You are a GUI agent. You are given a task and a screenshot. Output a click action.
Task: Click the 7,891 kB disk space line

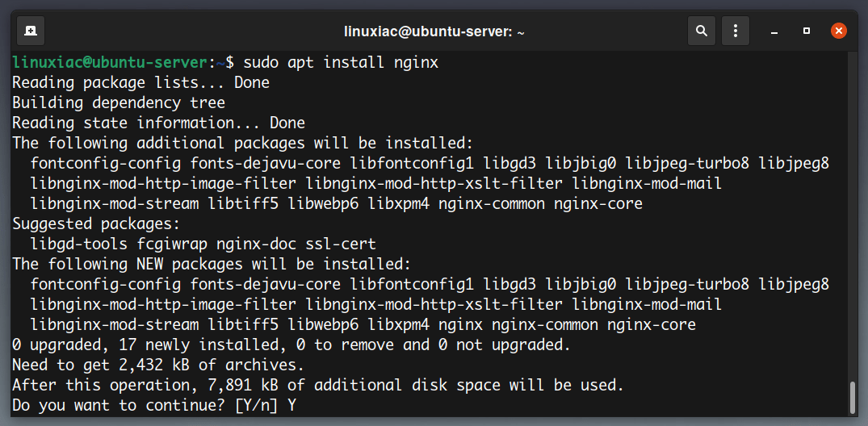(318, 385)
